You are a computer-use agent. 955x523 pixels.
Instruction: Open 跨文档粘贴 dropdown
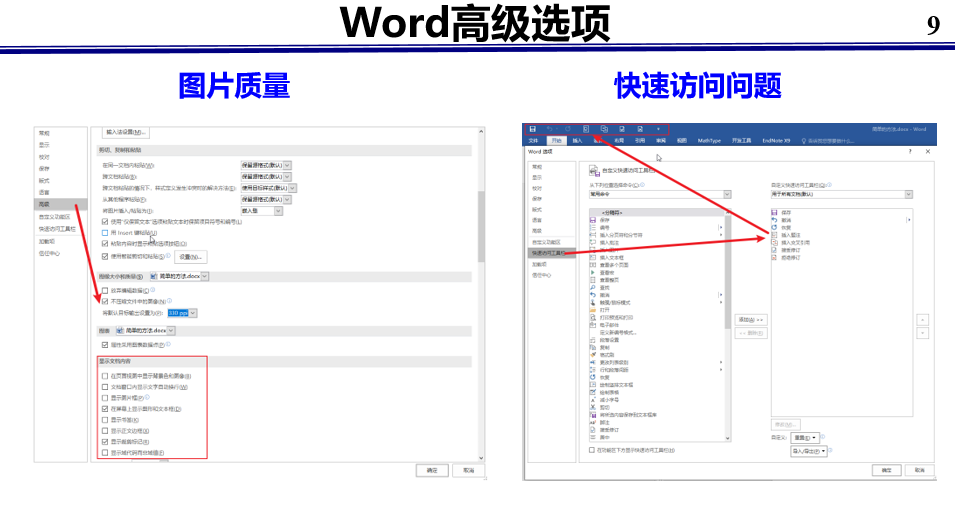click(266, 177)
